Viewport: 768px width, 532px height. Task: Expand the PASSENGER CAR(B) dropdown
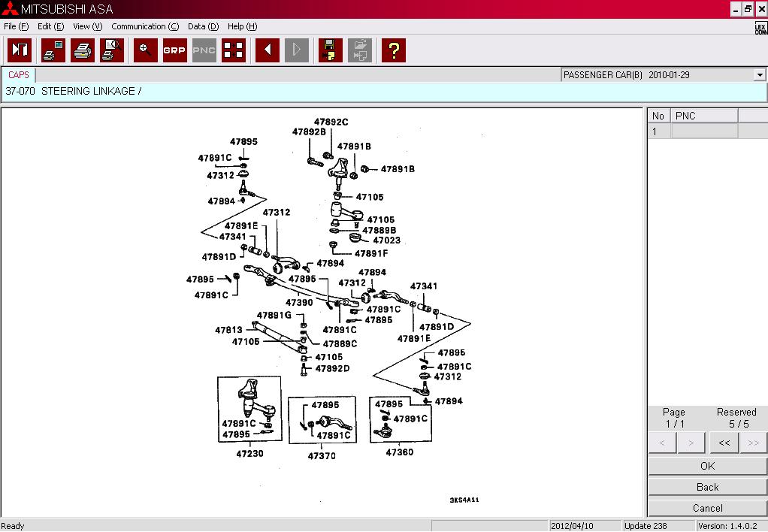coord(760,75)
